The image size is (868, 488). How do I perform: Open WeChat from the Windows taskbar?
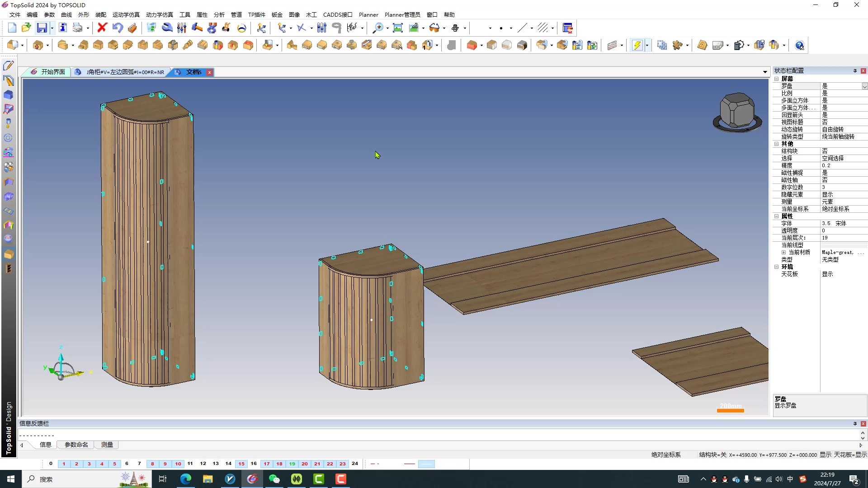[x=274, y=479]
